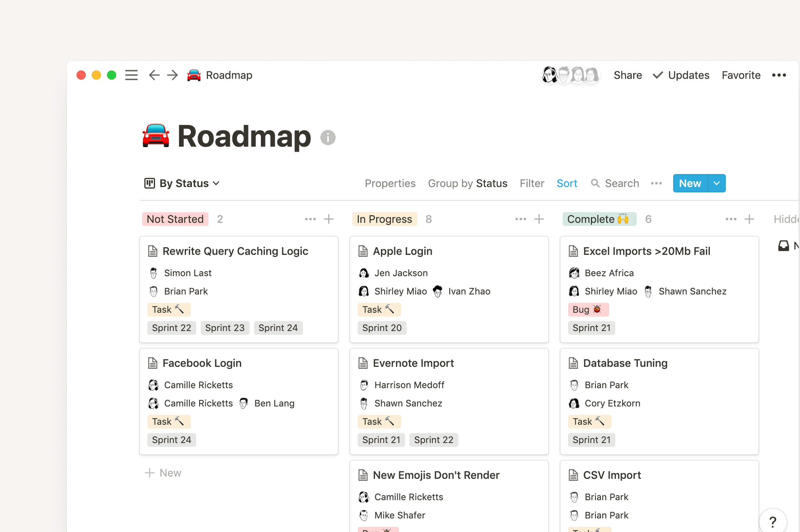This screenshot has height=532, width=800.
Task: Toggle Updates with the checkmark
Action: [681, 75]
